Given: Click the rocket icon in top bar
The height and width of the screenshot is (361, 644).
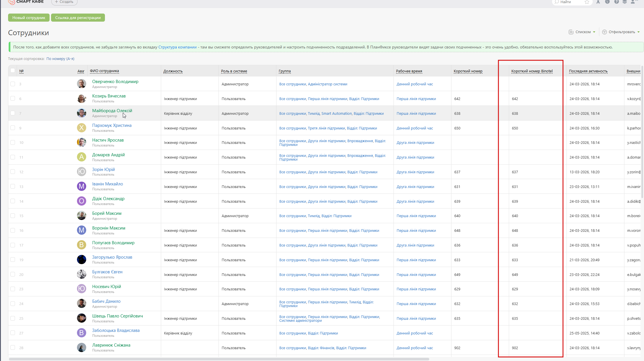Looking at the screenshot, I should 598,2.
